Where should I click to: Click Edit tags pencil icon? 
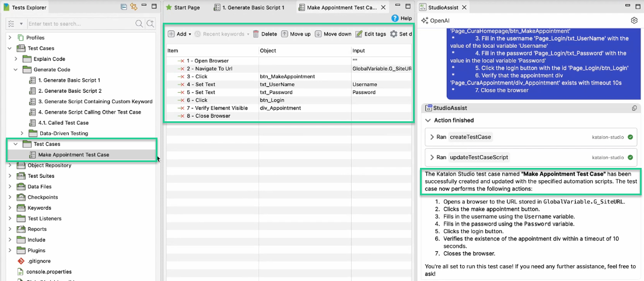pyautogui.click(x=359, y=34)
